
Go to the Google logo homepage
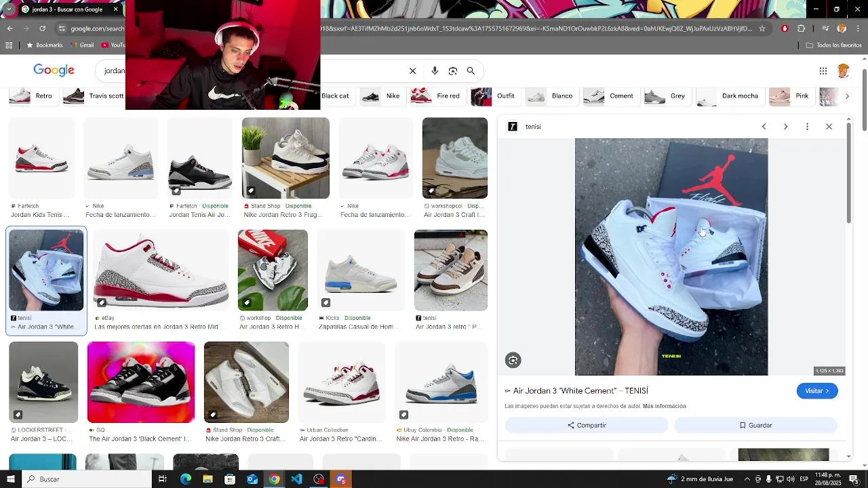coord(54,70)
